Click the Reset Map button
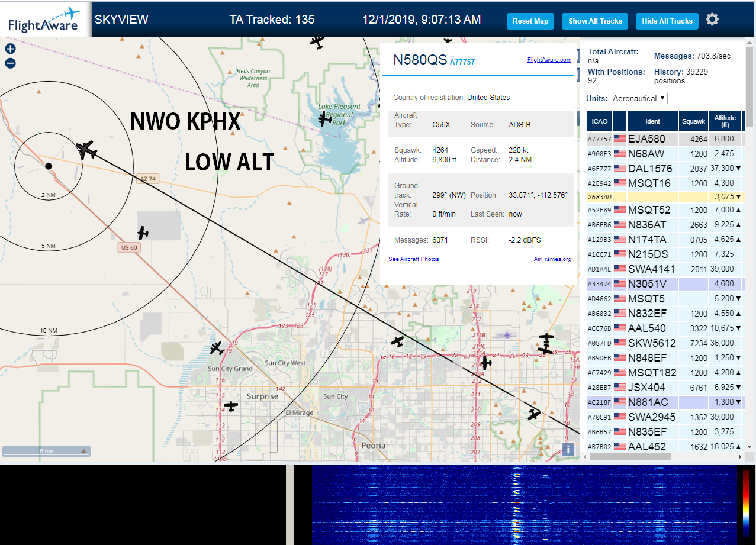This screenshot has width=756, height=545. pyautogui.click(x=530, y=21)
